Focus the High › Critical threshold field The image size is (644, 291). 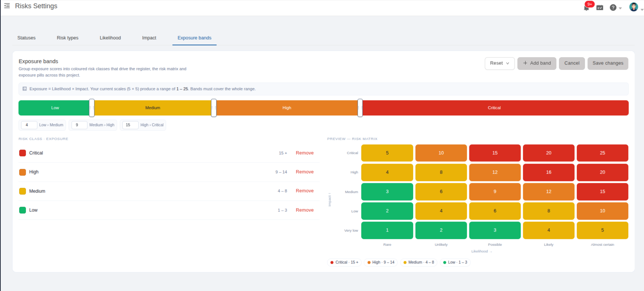point(130,125)
